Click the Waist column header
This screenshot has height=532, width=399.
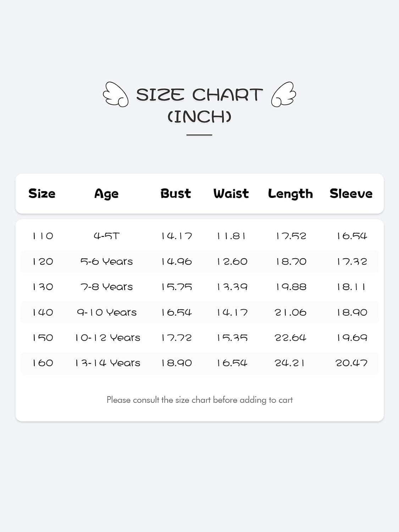point(231,194)
